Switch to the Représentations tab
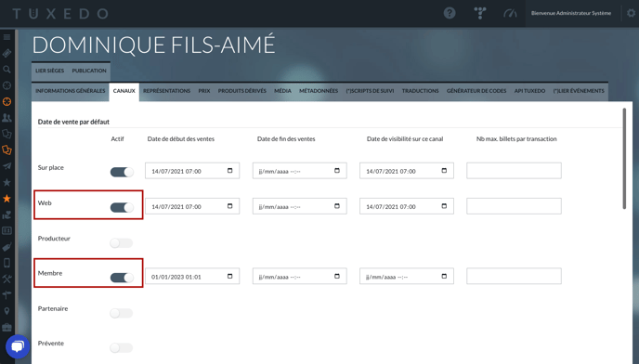Image resolution: width=639 pixels, height=364 pixels. pyautogui.click(x=166, y=91)
